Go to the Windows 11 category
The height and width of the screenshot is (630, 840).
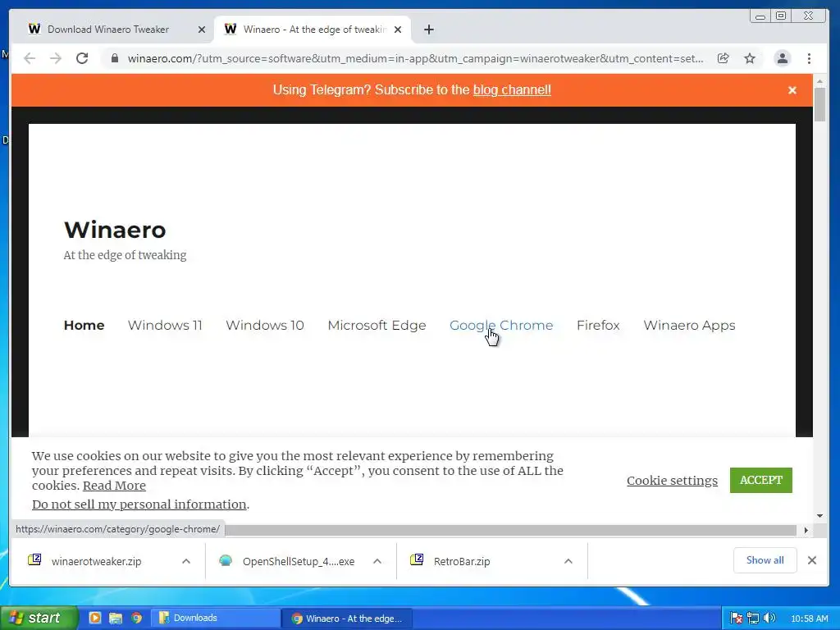click(x=165, y=325)
